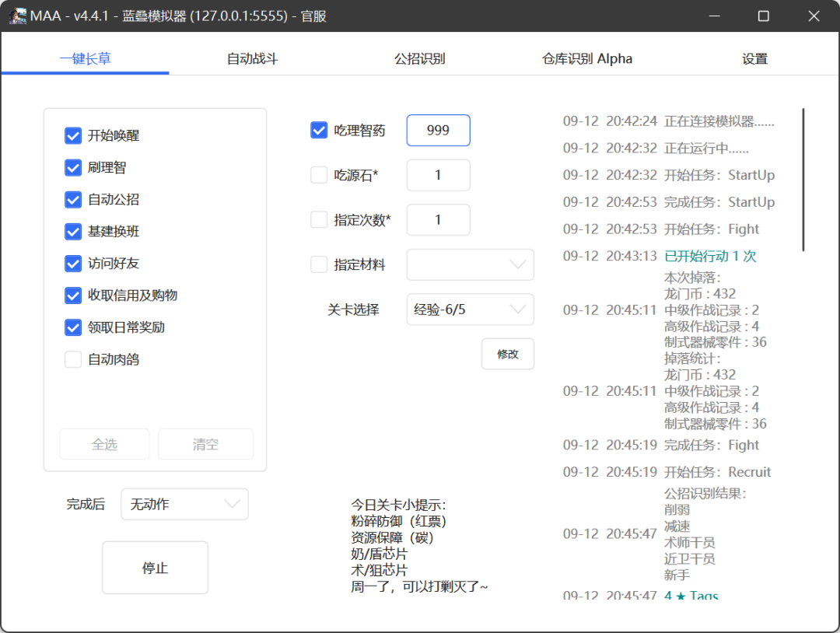Image resolution: width=840 pixels, height=633 pixels.
Task: Click the 开始任务: Recruit log line
Action: [x=717, y=472]
